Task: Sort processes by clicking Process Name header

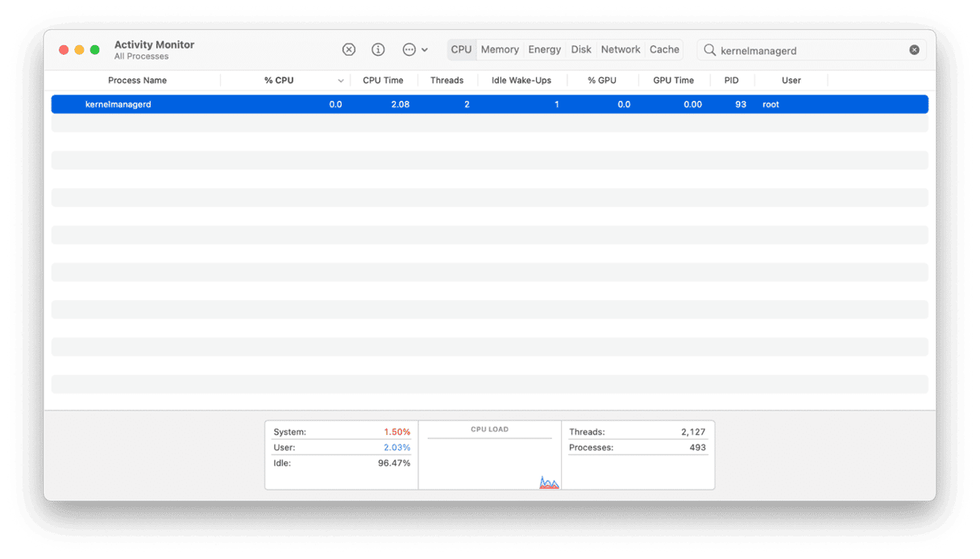Action: [138, 80]
